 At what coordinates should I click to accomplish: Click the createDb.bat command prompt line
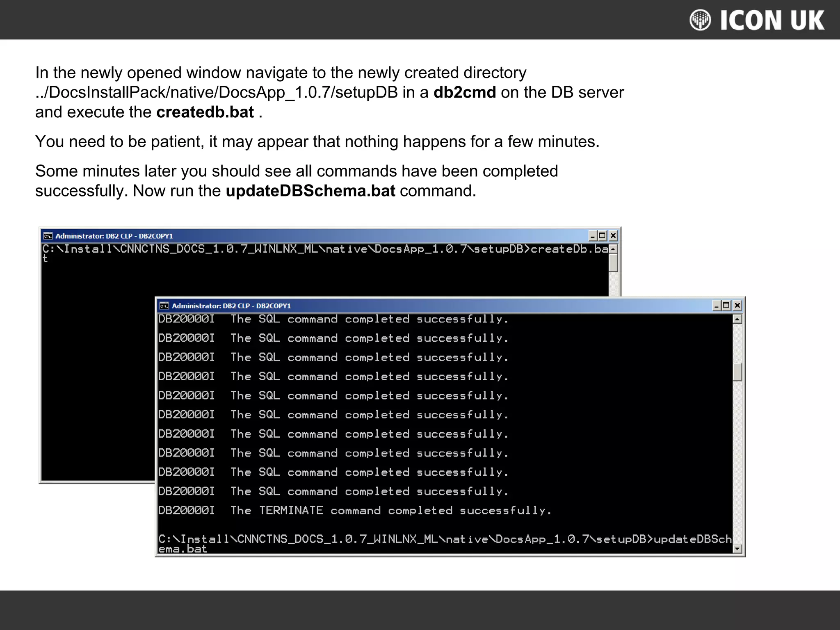tap(326, 253)
